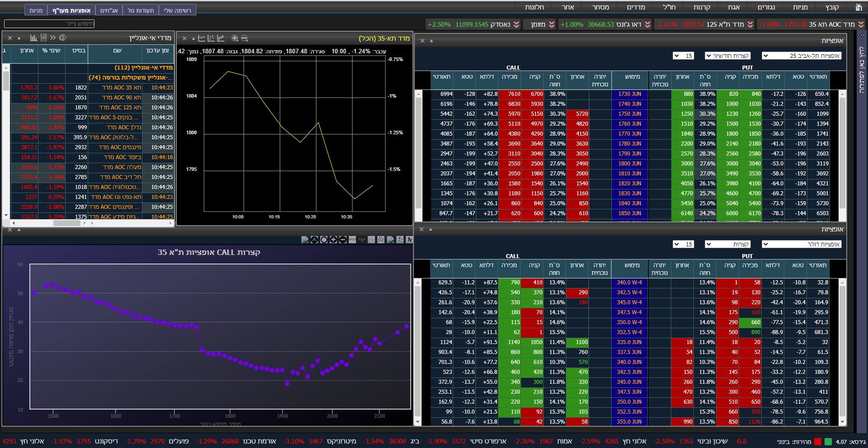This screenshot has width=868, height=448.
Task: Open the אופציות תל-אביב 25 dropdown
Action: pos(801,56)
